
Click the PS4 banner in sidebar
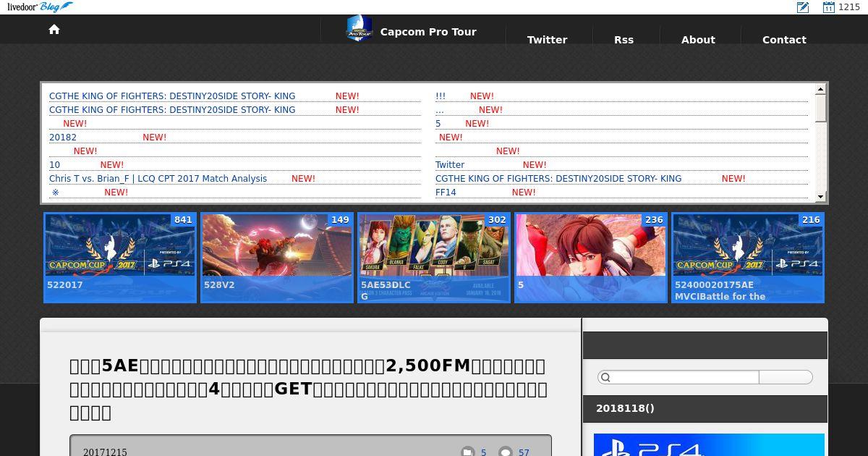[x=709, y=444]
